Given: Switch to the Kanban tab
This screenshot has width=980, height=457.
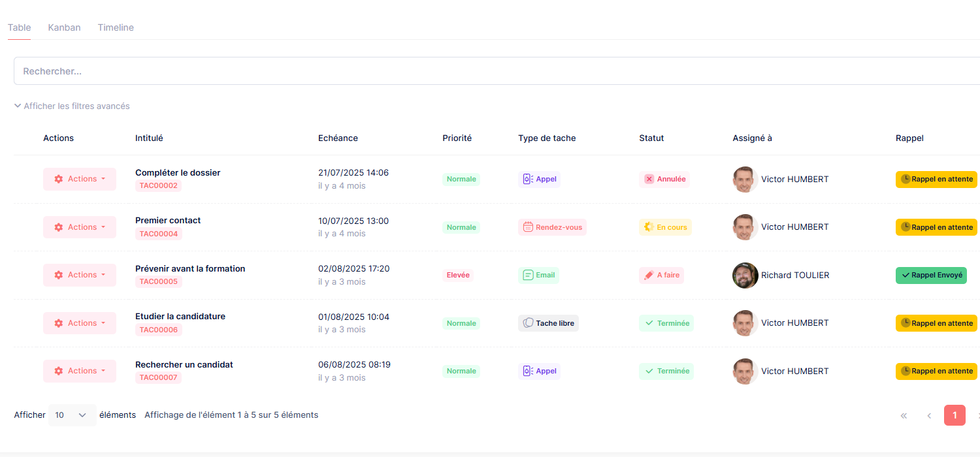Looking at the screenshot, I should pos(64,27).
